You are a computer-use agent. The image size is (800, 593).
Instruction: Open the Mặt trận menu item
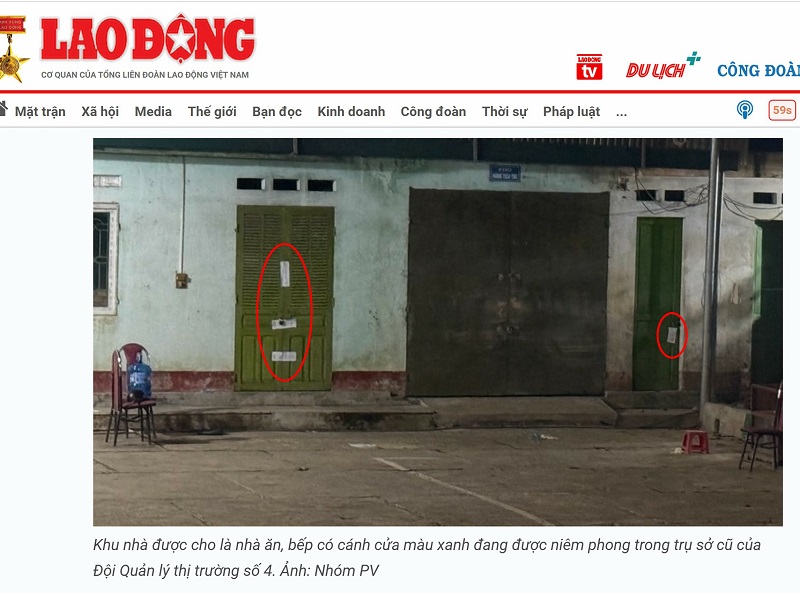point(40,112)
